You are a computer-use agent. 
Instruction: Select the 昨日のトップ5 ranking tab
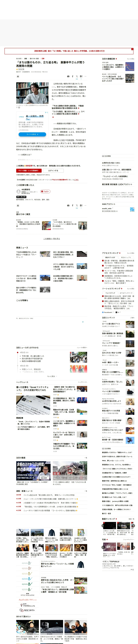pyautogui.click(x=126, y=257)
